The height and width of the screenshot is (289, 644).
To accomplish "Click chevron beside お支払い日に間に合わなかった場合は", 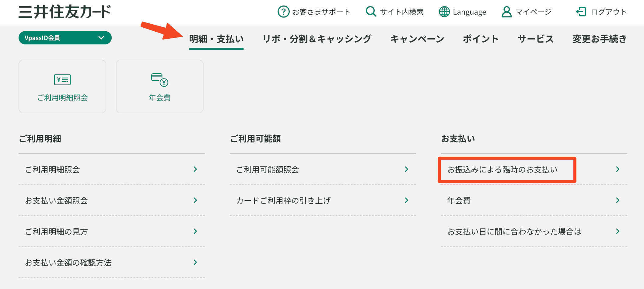I will pos(618,231).
